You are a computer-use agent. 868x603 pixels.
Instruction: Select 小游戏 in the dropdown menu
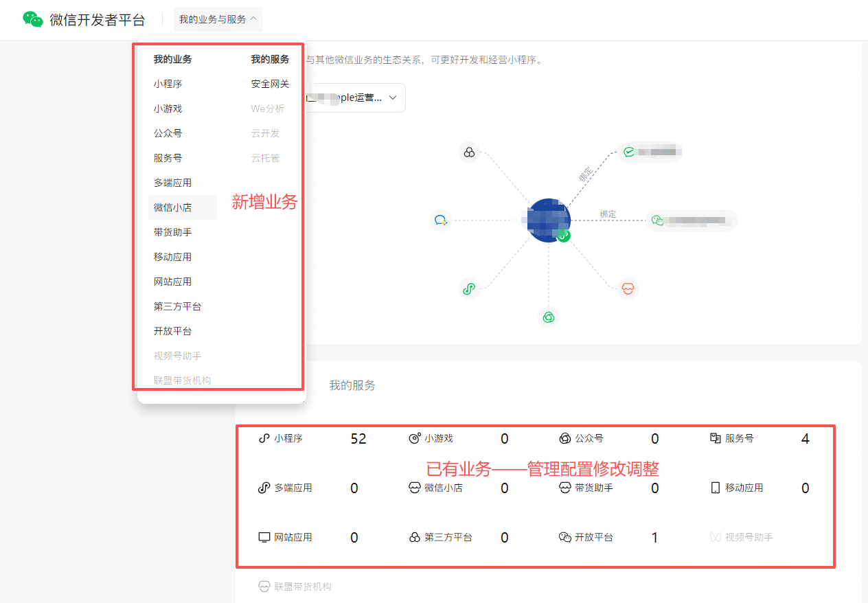[x=168, y=109]
